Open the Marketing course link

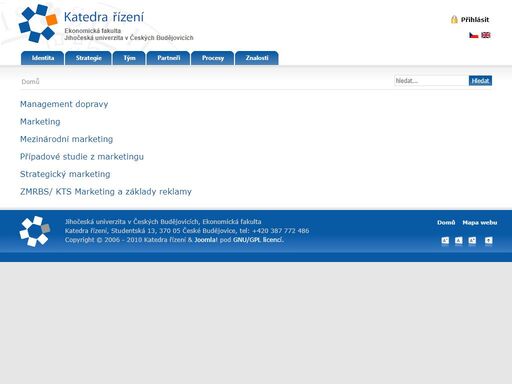point(40,122)
